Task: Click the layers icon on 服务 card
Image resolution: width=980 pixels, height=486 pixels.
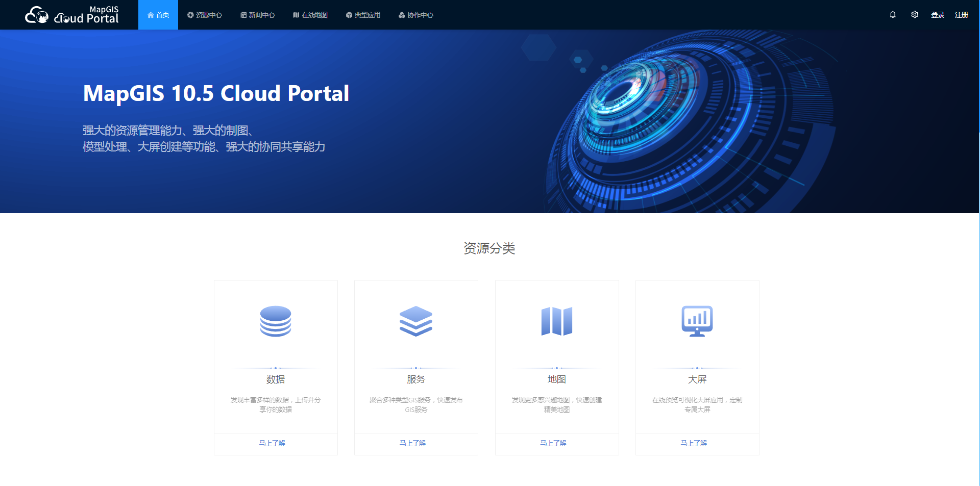Action: tap(416, 321)
